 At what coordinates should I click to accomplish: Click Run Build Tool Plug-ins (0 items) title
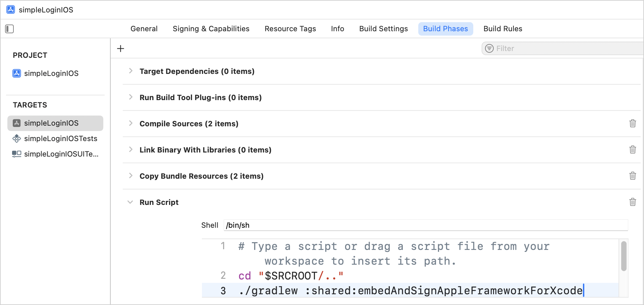click(201, 97)
